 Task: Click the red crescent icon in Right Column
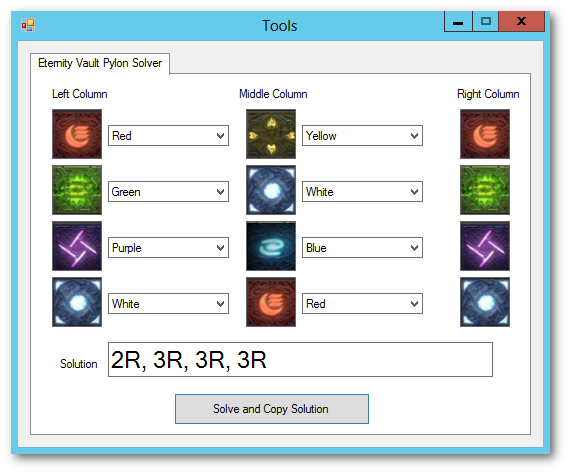485,134
